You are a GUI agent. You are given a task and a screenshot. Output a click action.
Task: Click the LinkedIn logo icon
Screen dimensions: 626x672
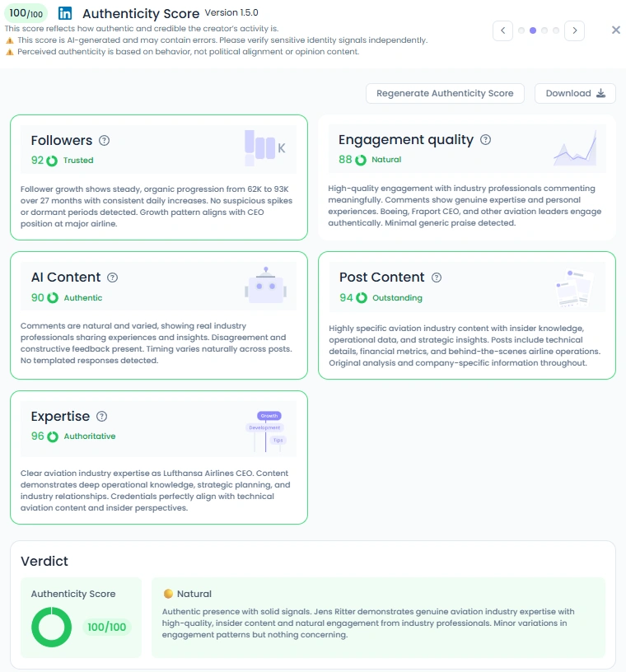pyautogui.click(x=65, y=13)
